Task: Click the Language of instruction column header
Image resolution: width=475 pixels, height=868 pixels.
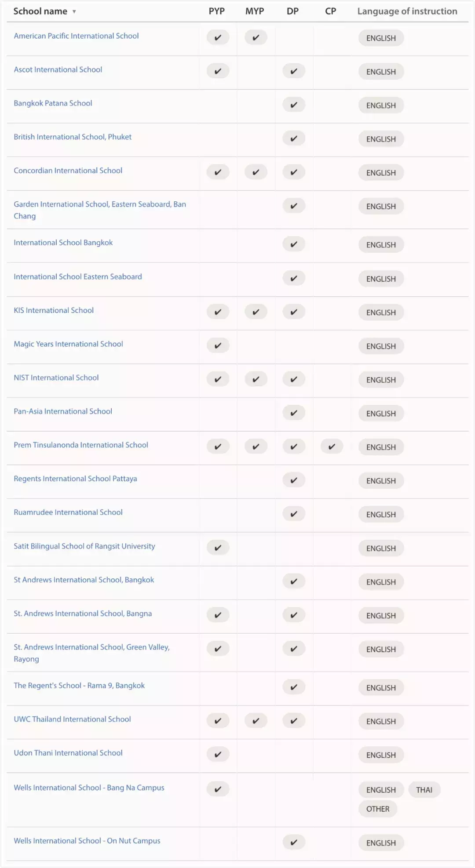Action: [407, 11]
